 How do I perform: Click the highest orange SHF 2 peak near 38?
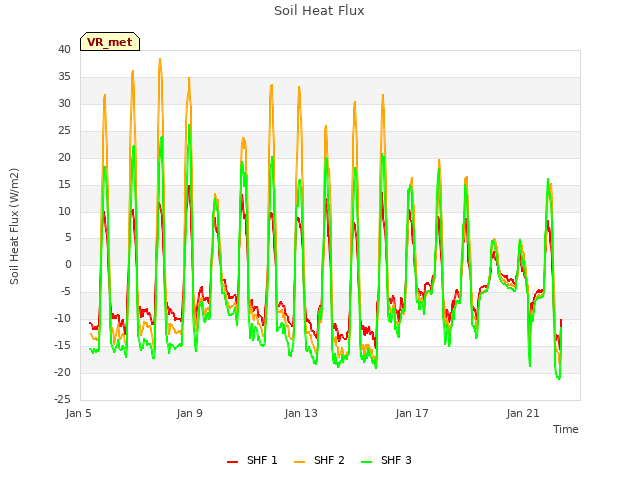pos(160,59)
